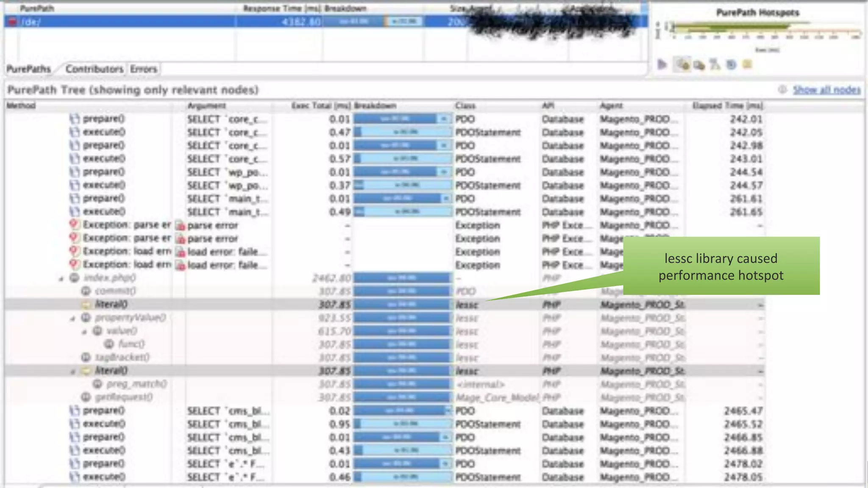Click the fourth hotspot toolbar icon
This screenshot has width=868, height=488.
(x=715, y=64)
